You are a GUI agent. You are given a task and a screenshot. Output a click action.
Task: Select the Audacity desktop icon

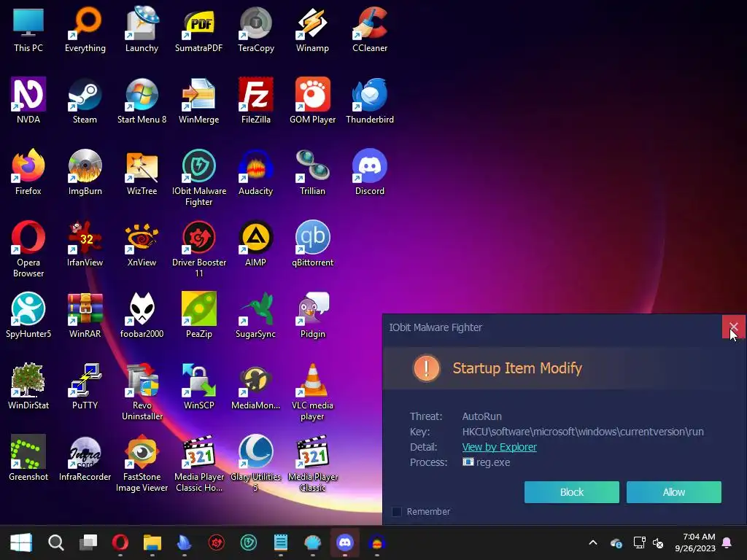(x=256, y=172)
